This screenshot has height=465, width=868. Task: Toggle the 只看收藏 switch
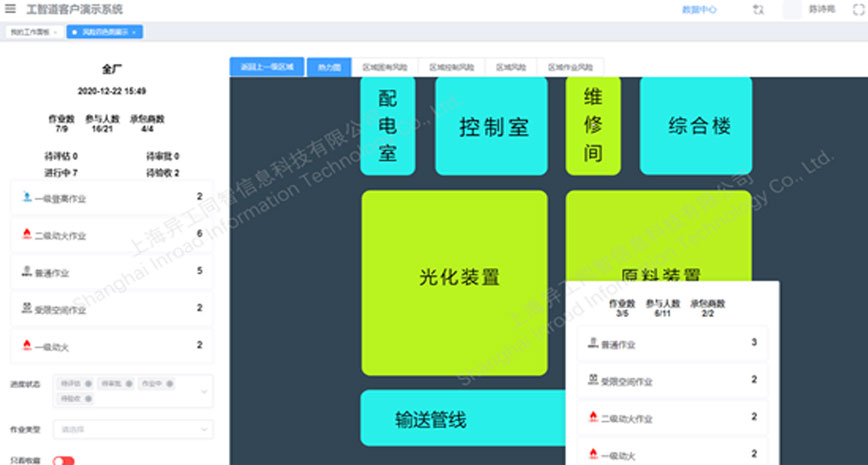click(64, 461)
